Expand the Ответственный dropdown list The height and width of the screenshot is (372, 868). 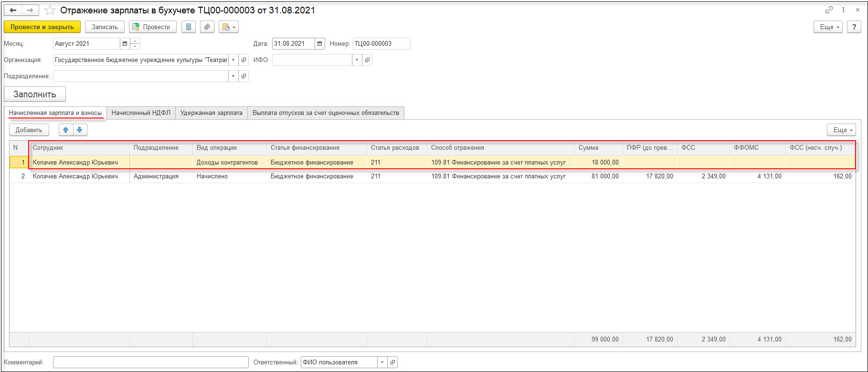point(382,362)
